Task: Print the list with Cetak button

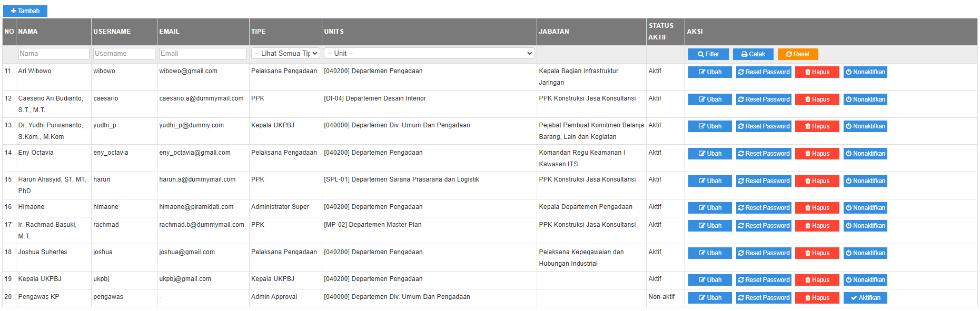Action: click(753, 54)
